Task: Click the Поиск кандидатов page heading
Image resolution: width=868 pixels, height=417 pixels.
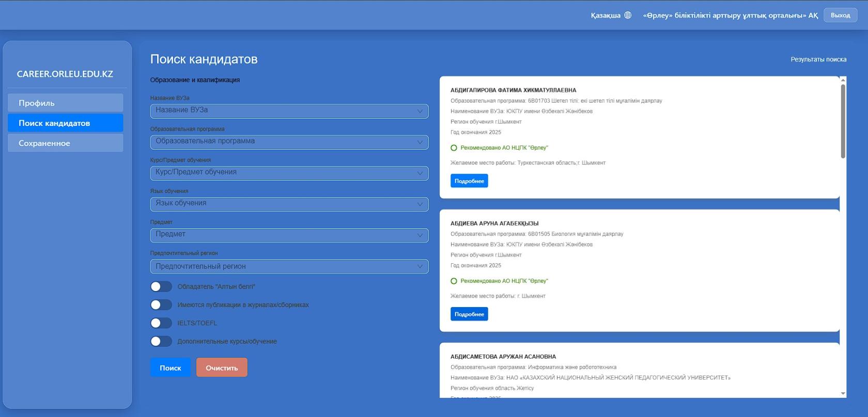Action: pos(204,59)
